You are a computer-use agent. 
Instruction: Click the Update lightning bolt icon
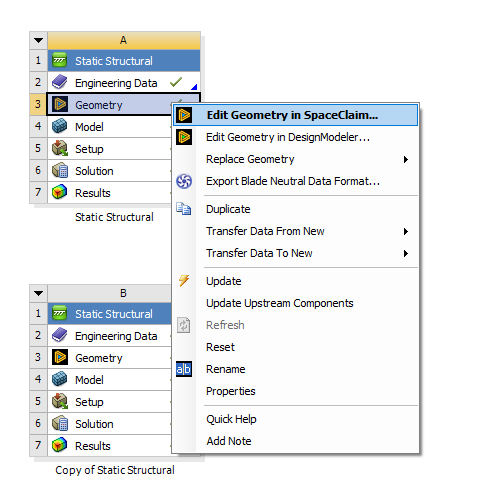click(x=184, y=281)
